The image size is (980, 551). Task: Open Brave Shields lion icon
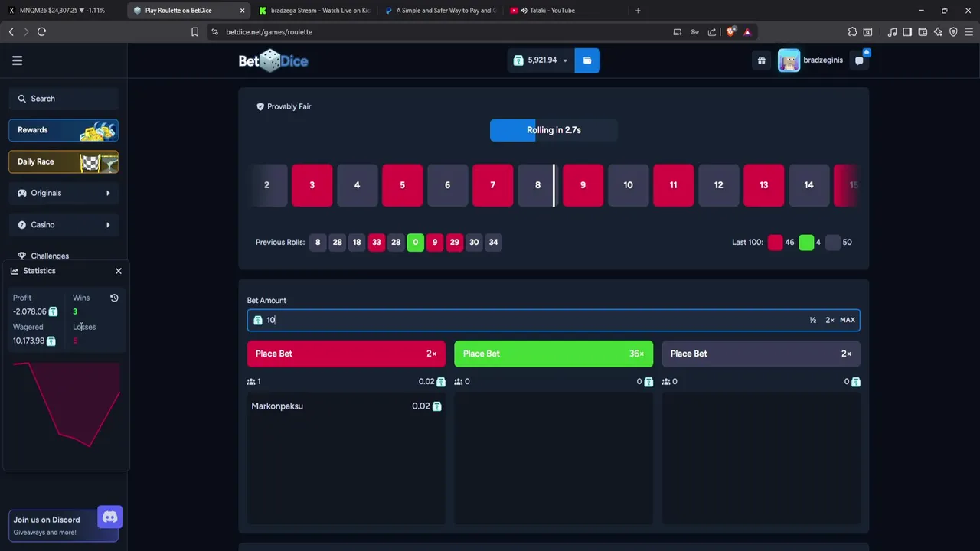coord(730,31)
